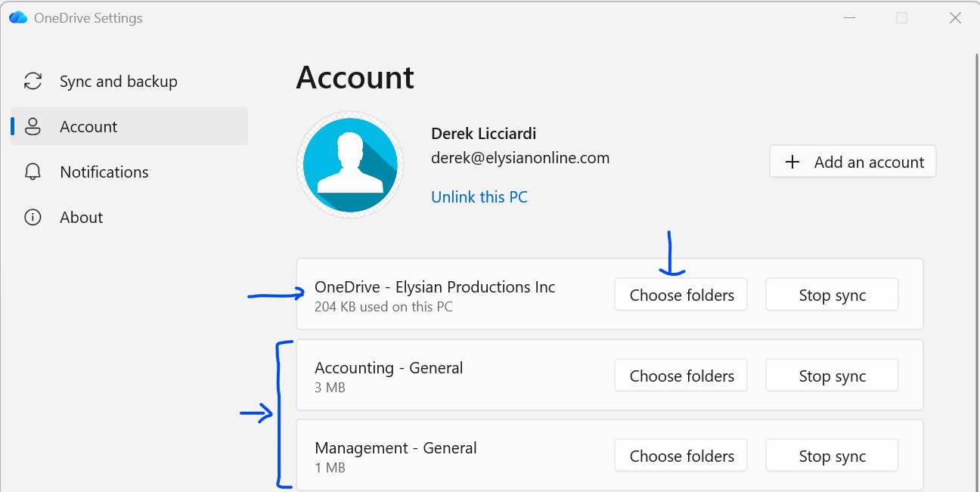980x492 pixels.
Task: Select the Account sidebar item
Action: [x=129, y=126]
